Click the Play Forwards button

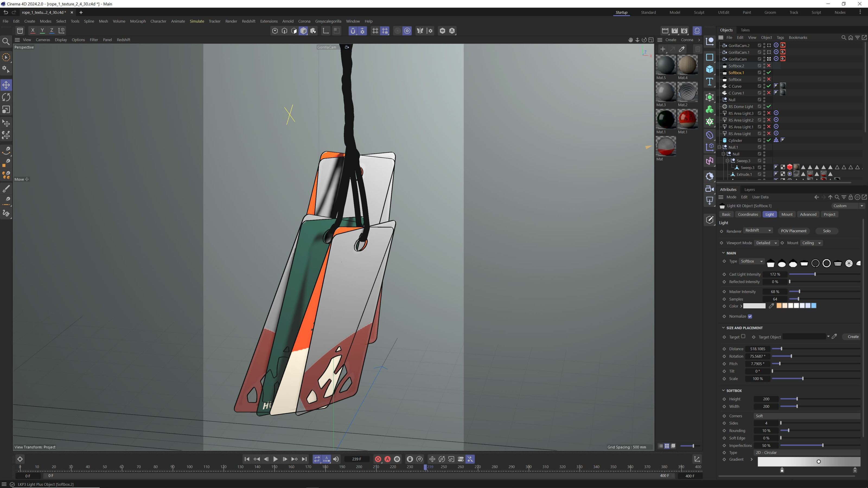[275, 459]
